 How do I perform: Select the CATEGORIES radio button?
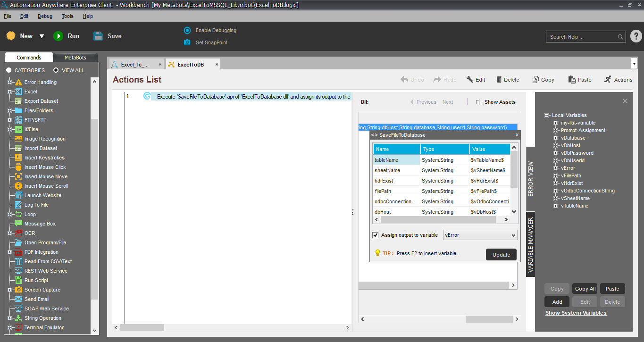tap(9, 70)
